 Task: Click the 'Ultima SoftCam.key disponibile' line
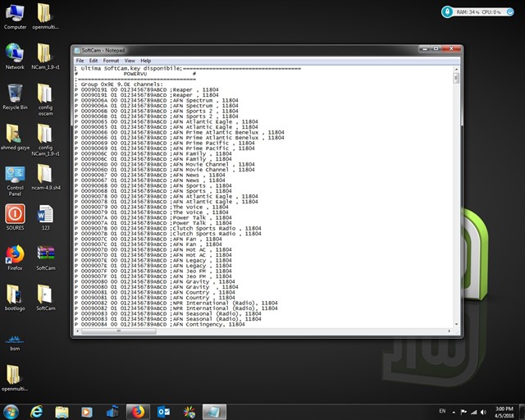pos(188,68)
